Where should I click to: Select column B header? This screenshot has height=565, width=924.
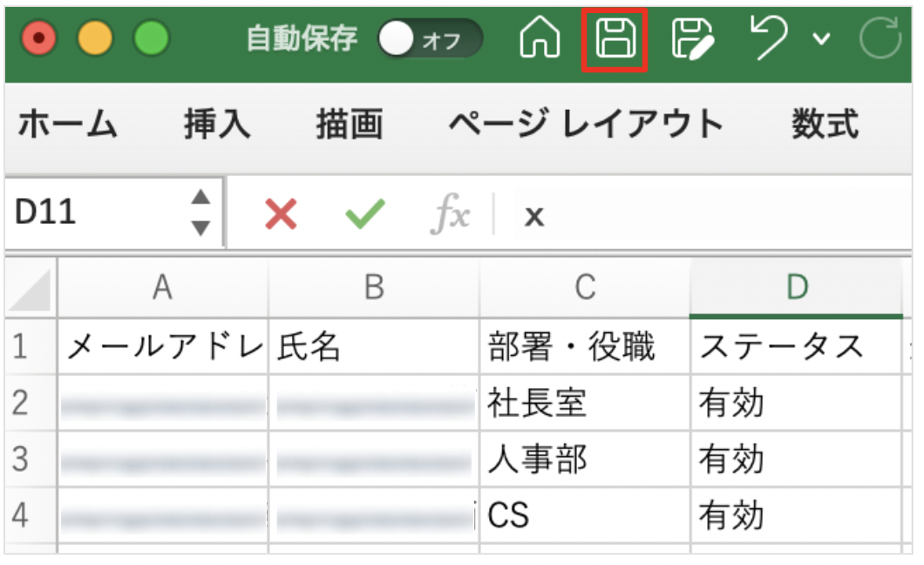coord(374,288)
